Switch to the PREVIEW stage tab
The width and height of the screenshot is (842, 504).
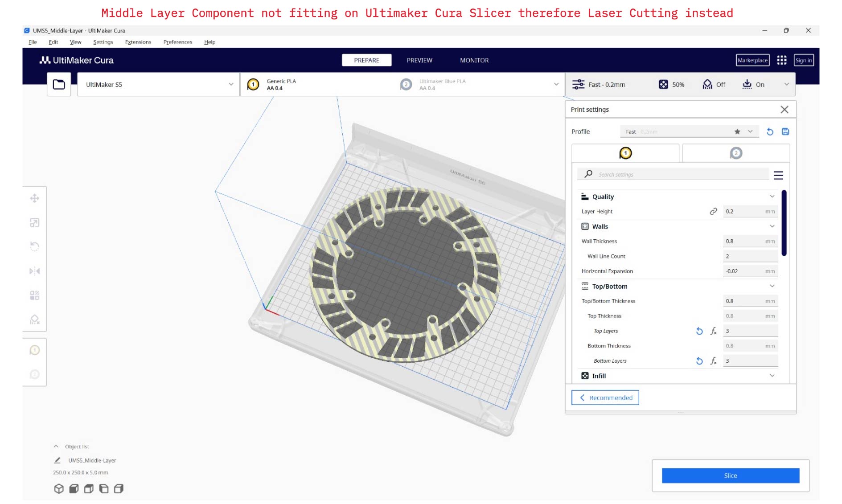[x=419, y=60]
